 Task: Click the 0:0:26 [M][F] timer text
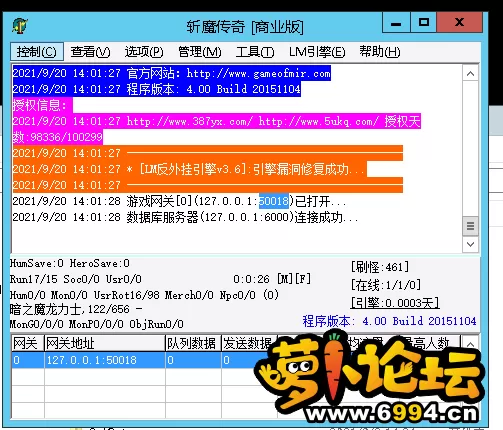point(272,279)
